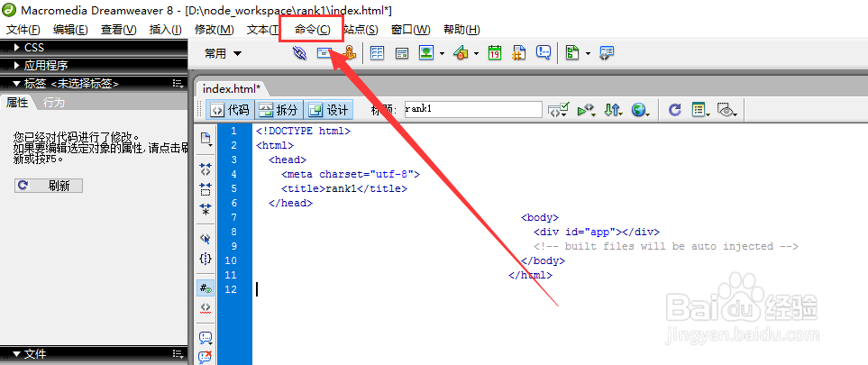This screenshot has width=868, height=365.
Task: Open the 文件(F) menu
Action: pyautogui.click(x=23, y=30)
